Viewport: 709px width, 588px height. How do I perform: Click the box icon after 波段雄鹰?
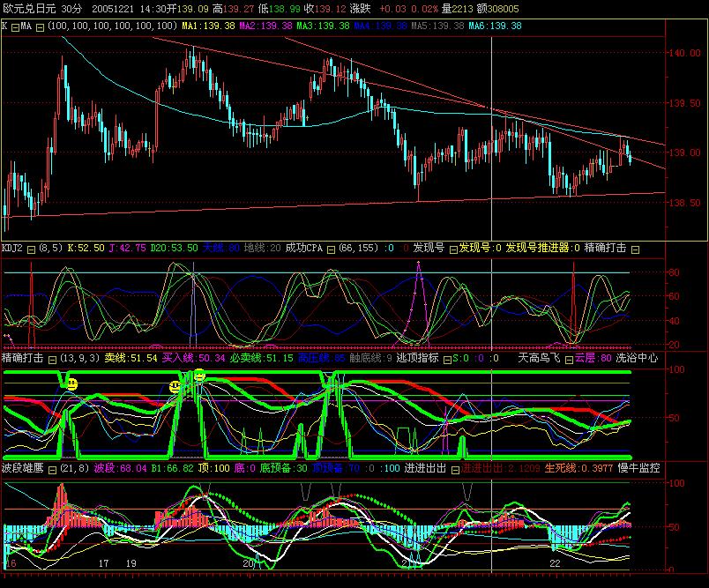[52, 470]
